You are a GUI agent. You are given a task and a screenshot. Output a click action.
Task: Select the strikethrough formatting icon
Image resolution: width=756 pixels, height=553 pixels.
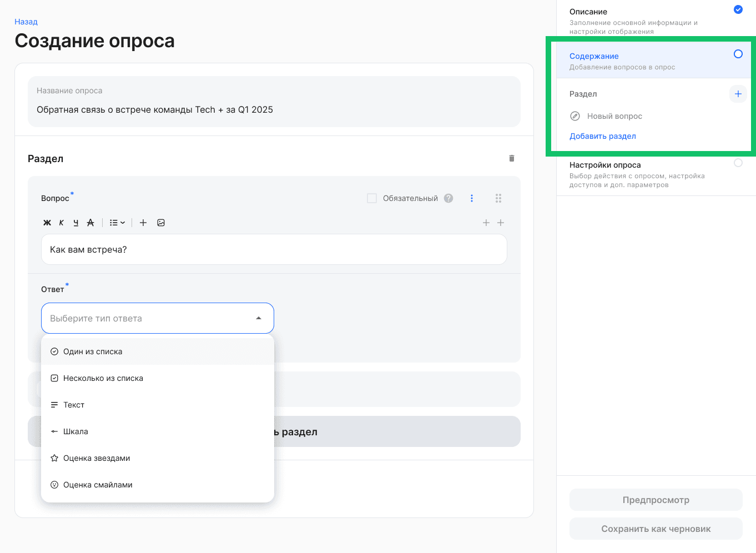pyautogui.click(x=90, y=222)
